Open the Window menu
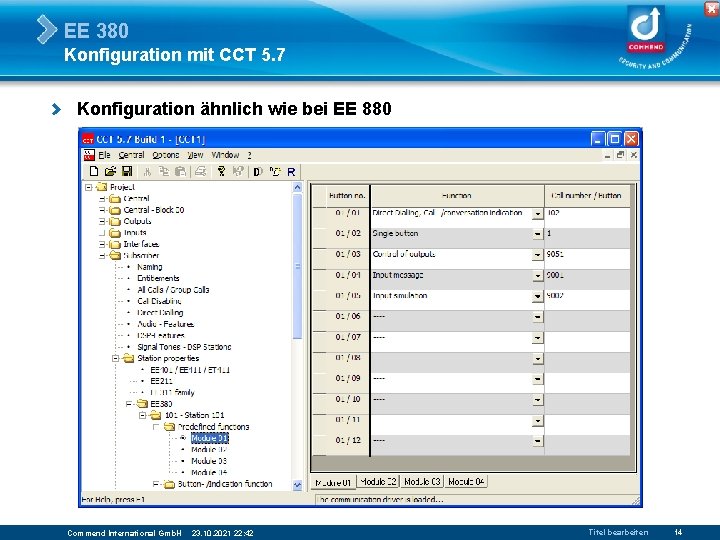Viewport: 720px width, 540px height. click(x=225, y=155)
